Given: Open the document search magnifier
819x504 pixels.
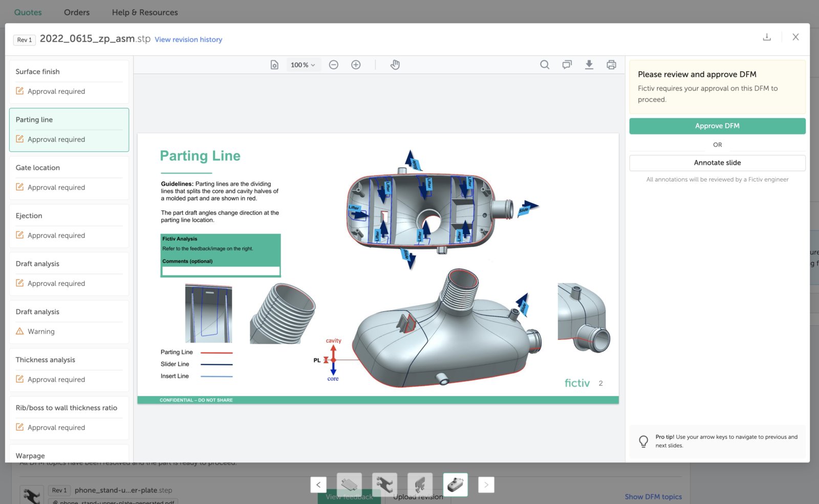Looking at the screenshot, I should click(544, 64).
